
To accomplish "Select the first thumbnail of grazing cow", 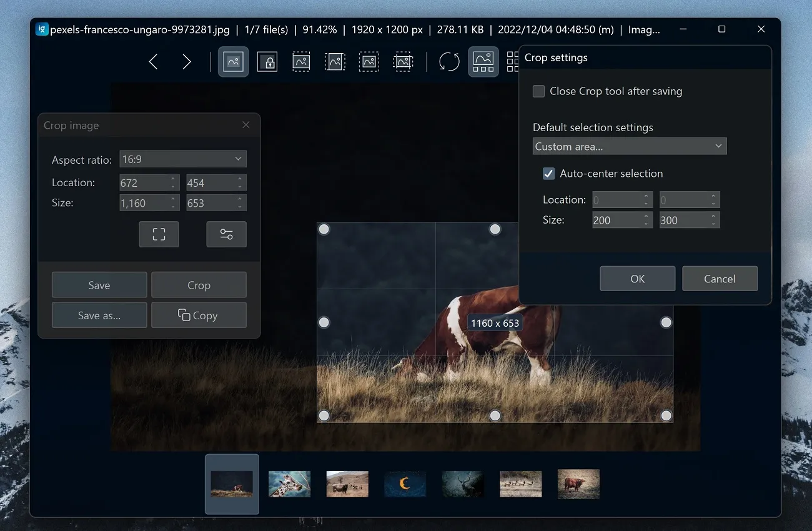I will pyautogui.click(x=232, y=484).
